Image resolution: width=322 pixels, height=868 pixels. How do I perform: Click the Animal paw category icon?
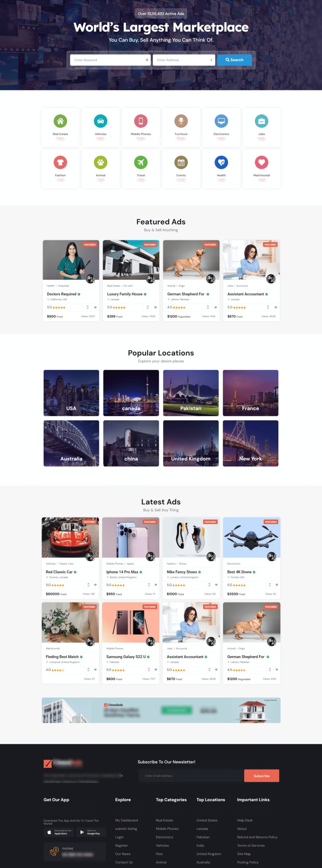click(x=101, y=162)
